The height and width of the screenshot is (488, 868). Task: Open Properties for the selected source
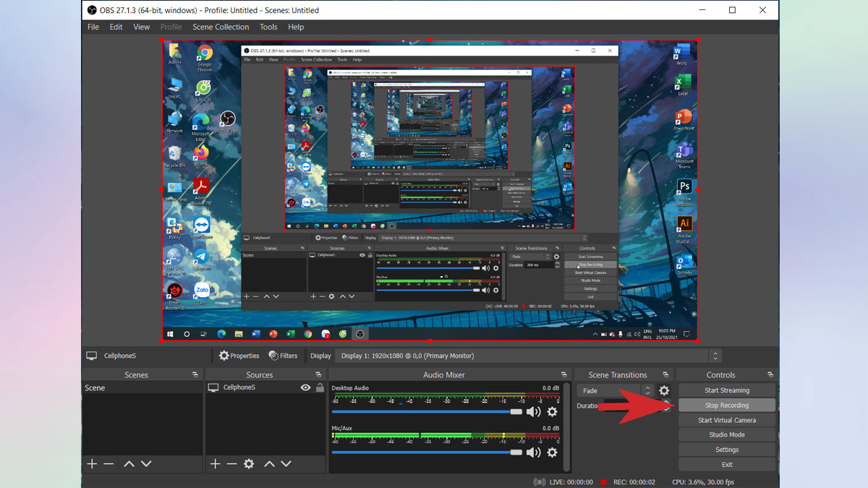point(239,356)
